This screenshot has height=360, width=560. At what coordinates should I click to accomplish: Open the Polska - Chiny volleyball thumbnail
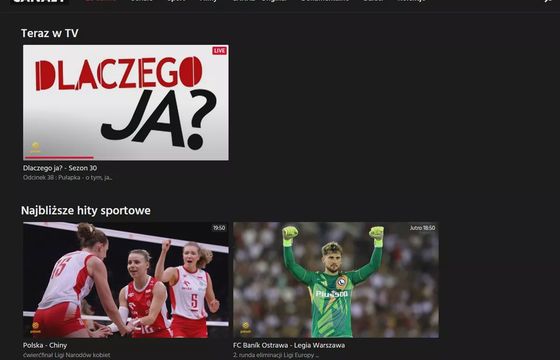point(126,280)
